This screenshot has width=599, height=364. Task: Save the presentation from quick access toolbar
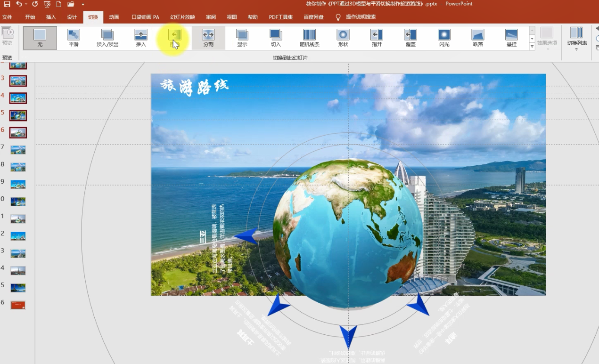pos(7,4)
